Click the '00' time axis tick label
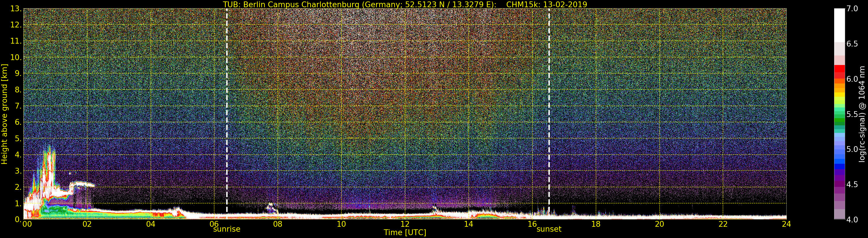 tap(27, 224)
